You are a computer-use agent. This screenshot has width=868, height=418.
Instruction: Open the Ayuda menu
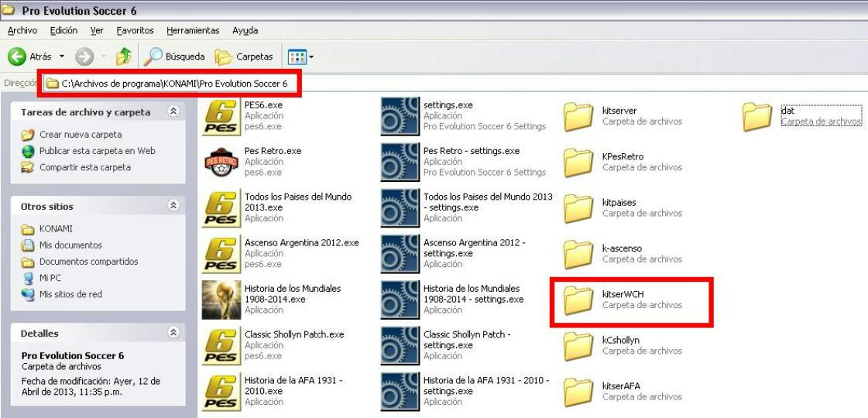point(245,30)
